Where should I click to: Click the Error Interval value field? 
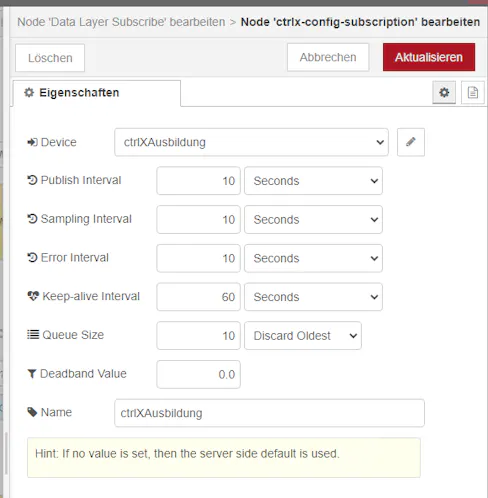[198, 258]
